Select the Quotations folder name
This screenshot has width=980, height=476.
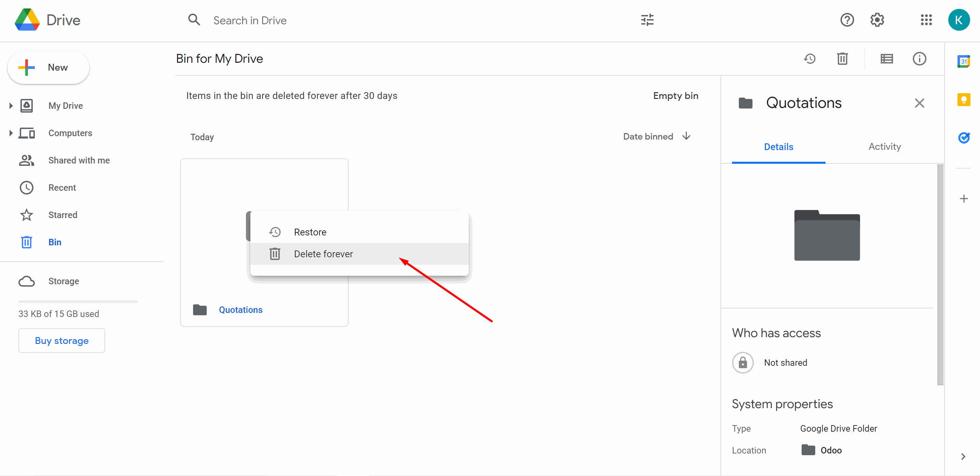click(240, 310)
